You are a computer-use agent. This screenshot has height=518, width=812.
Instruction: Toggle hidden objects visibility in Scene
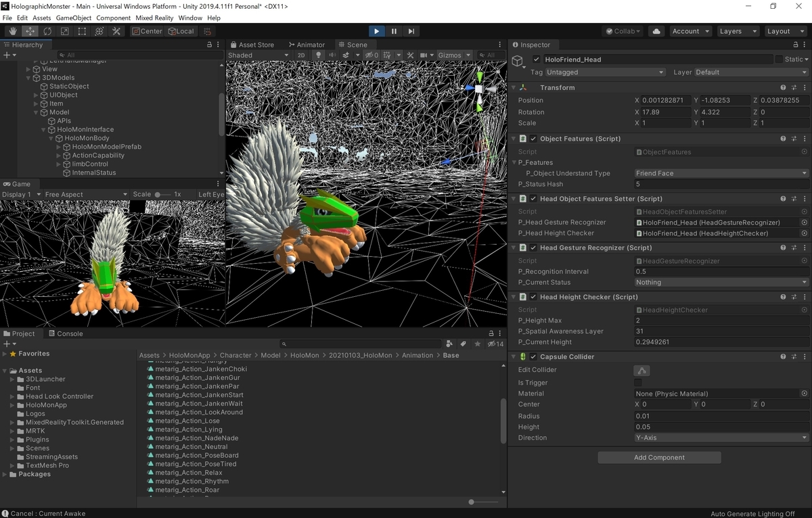[x=371, y=55]
